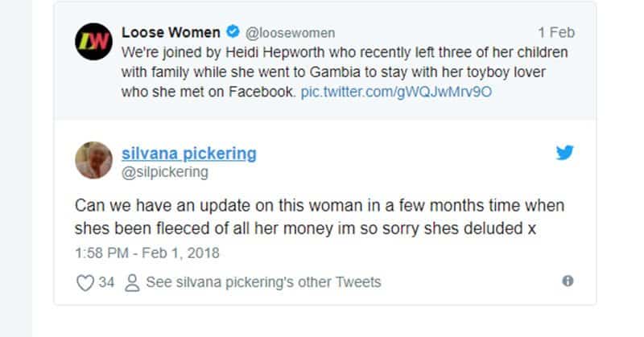Click the reply text about this woman
Viewport: 644px width, 337px height.
pos(320,216)
